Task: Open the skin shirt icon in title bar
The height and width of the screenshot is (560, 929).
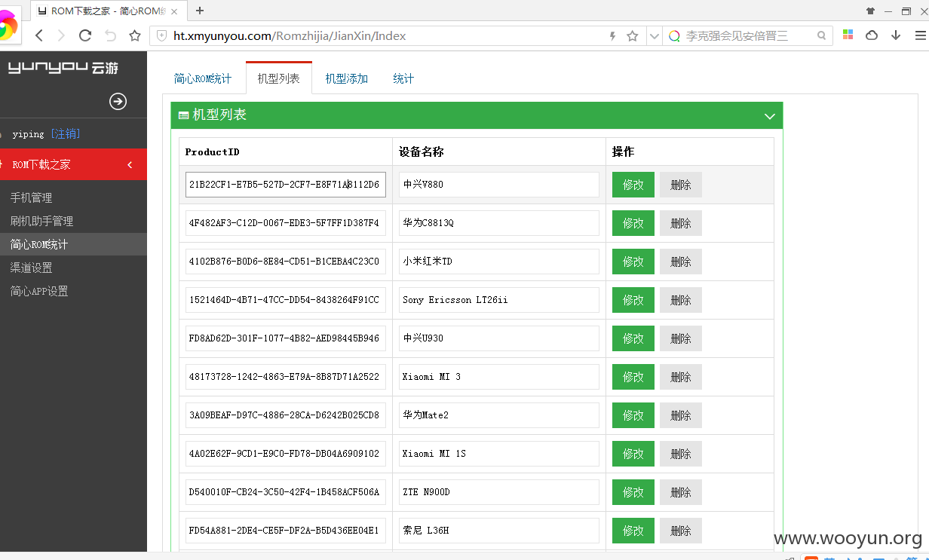Action: click(x=871, y=11)
